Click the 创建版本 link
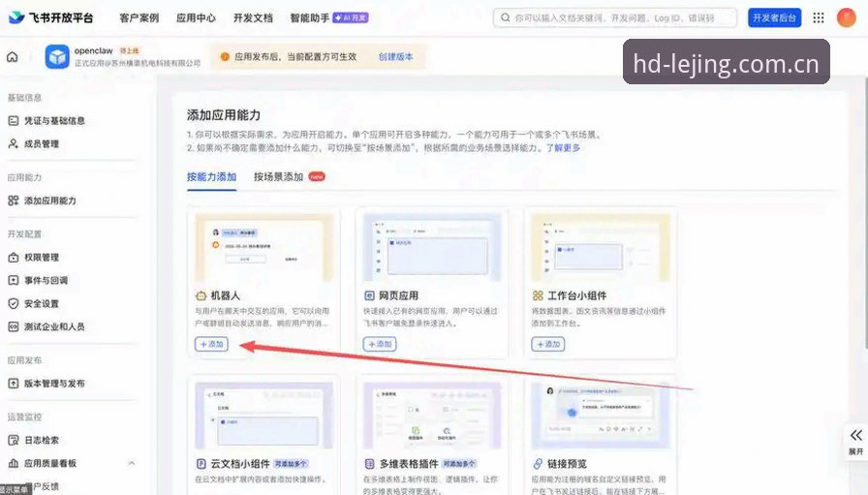The image size is (868, 495). coord(395,56)
